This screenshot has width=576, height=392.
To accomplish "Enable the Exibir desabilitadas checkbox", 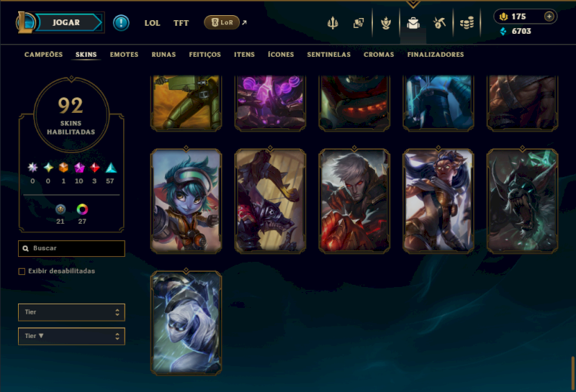I will pyautogui.click(x=22, y=271).
